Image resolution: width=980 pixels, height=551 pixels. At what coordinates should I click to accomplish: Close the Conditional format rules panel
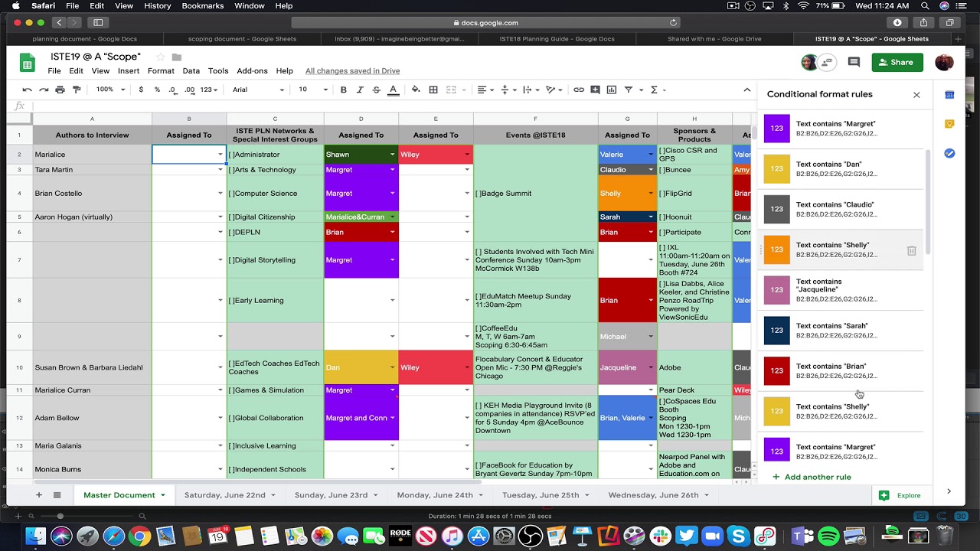point(916,95)
